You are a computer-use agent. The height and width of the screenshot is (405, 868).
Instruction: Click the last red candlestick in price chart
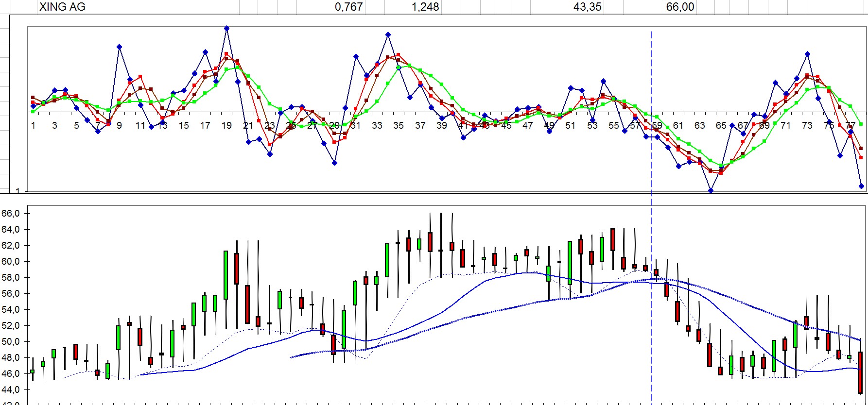click(x=861, y=372)
